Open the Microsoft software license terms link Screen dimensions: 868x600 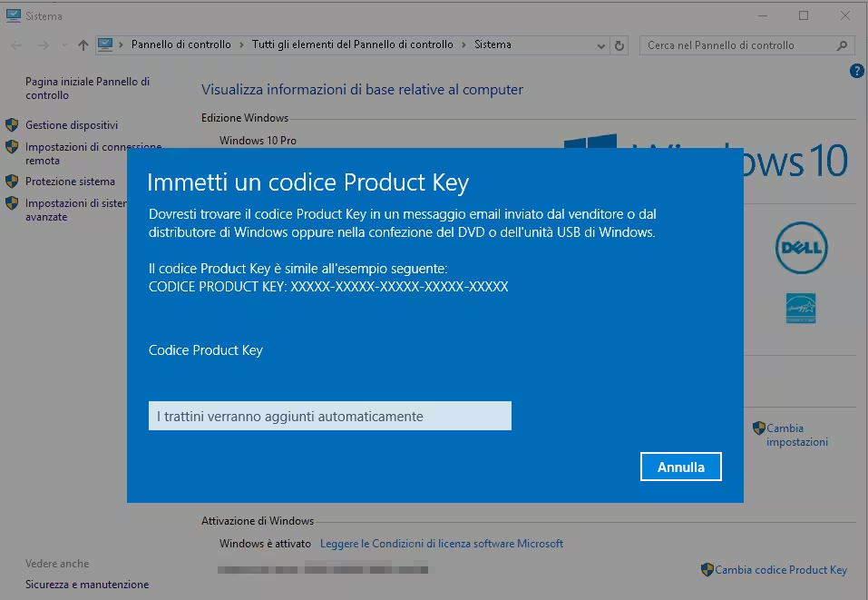tap(441, 543)
